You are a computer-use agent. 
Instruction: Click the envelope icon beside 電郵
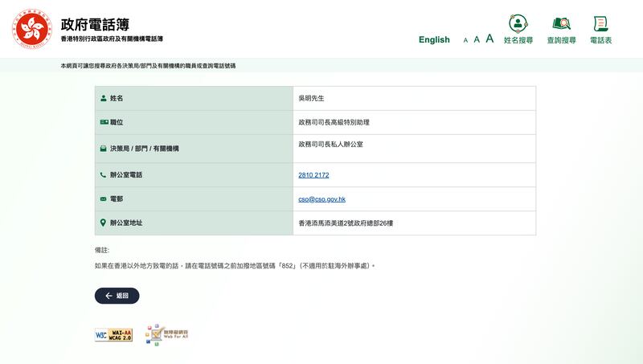pos(103,198)
